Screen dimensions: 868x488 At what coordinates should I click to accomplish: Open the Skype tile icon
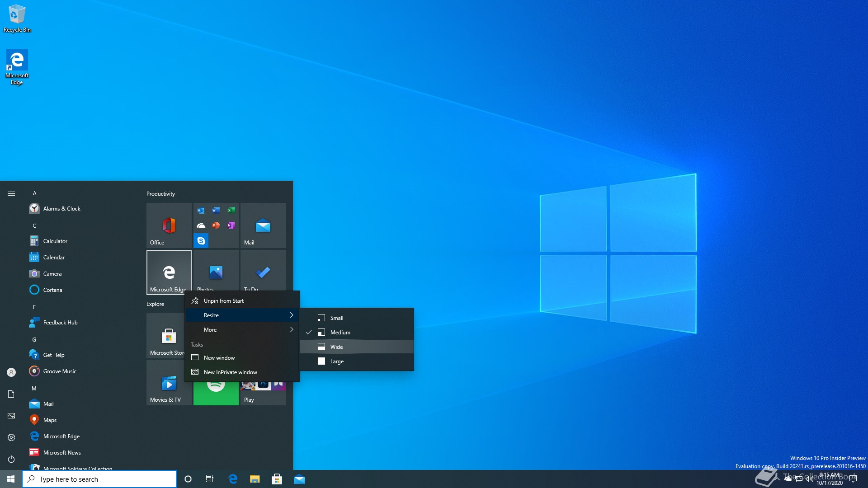201,241
